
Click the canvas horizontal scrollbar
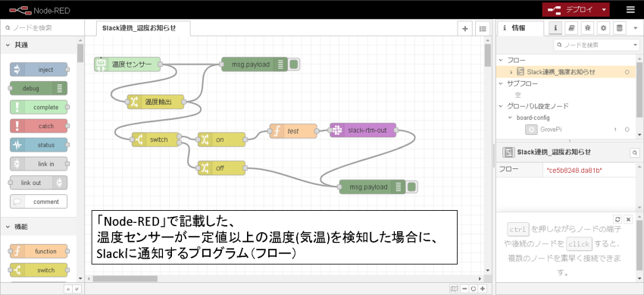[x=125, y=278]
